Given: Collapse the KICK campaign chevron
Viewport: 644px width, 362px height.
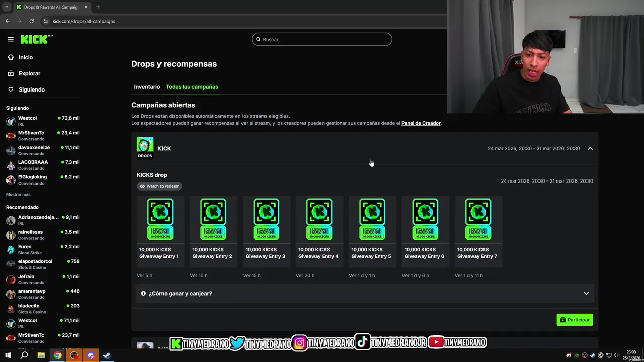Looking at the screenshot, I should point(590,148).
